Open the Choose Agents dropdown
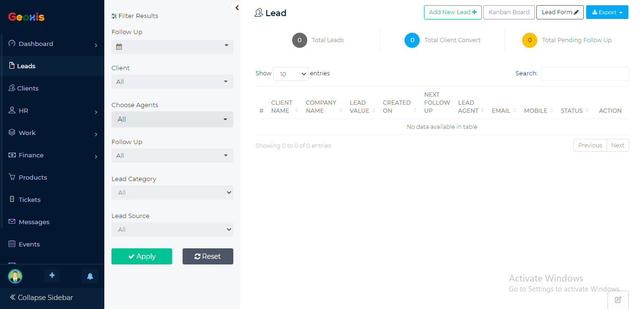644x309 pixels. point(172,119)
